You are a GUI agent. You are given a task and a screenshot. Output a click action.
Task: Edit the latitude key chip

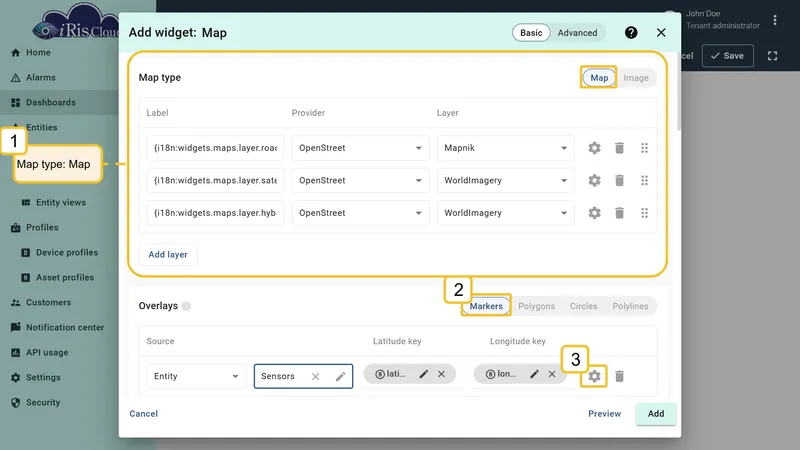click(x=423, y=374)
